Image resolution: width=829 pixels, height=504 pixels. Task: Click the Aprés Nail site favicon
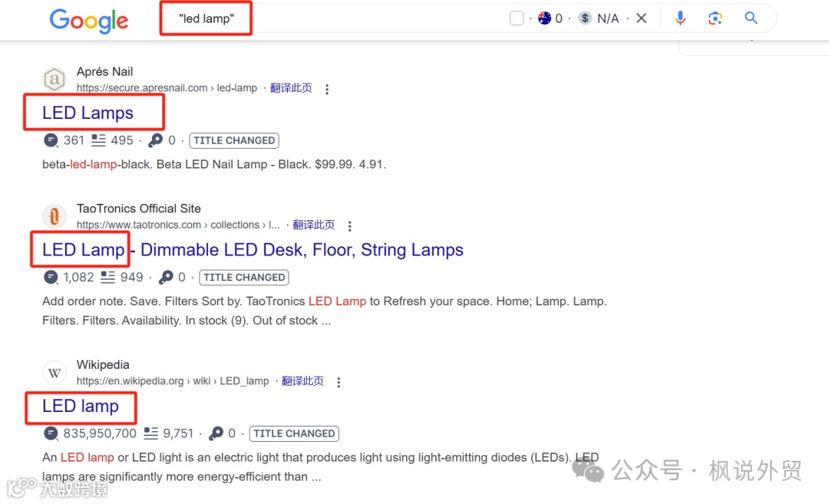click(x=54, y=79)
